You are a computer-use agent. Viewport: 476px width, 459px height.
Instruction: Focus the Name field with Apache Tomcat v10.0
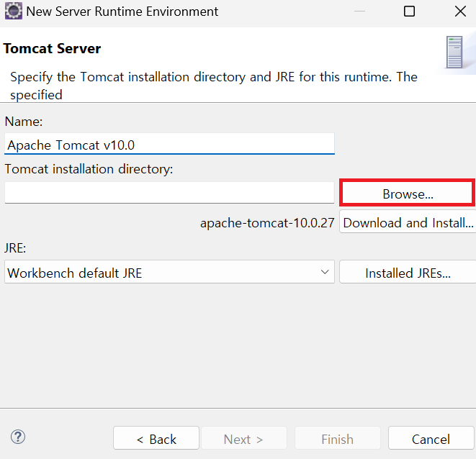pos(169,144)
